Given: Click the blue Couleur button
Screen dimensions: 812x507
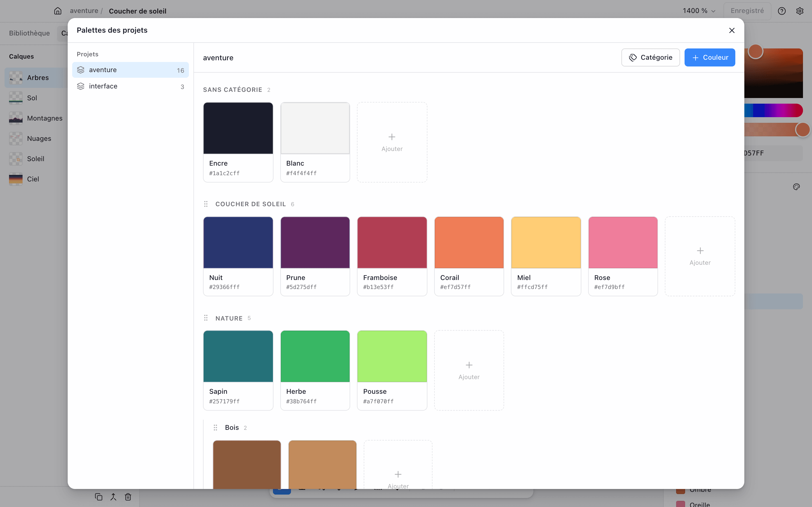Looking at the screenshot, I should (x=710, y=57).
